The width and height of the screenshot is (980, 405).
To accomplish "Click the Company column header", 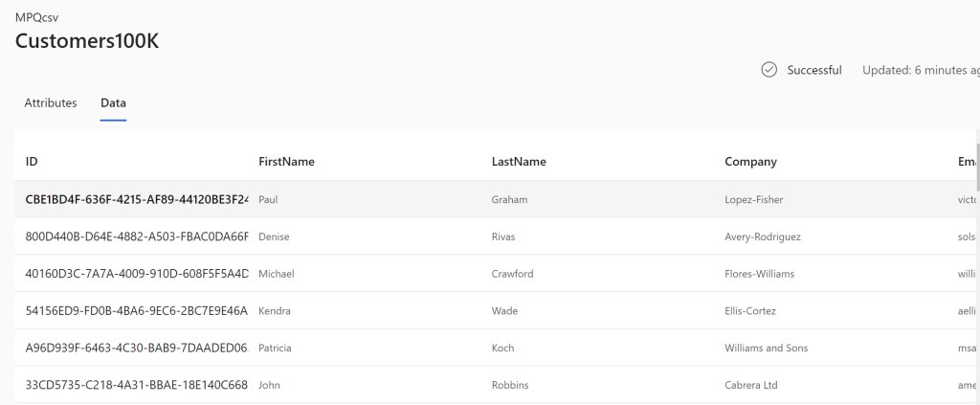I will point(750,162).
